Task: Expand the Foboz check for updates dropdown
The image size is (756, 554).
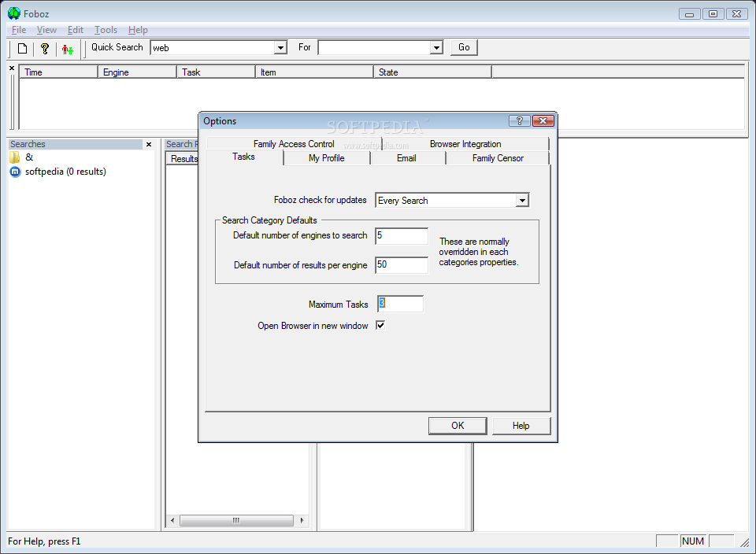Action: coord(522,200)
